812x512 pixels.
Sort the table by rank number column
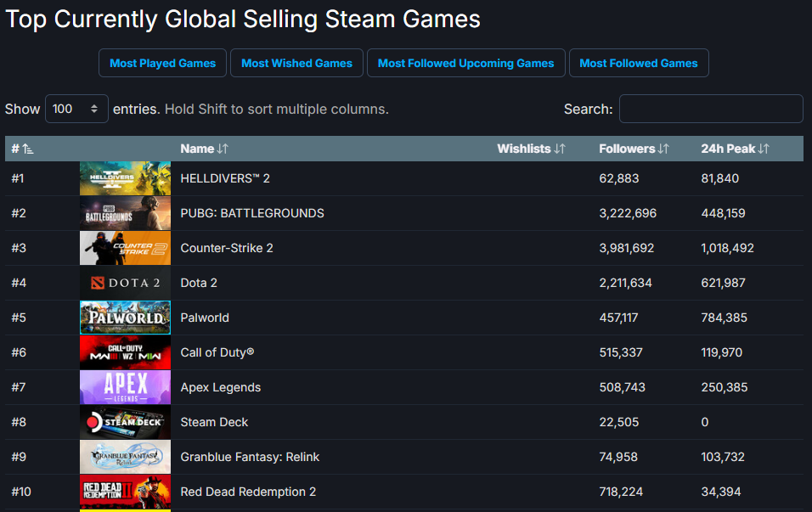[x=22, y=149]
